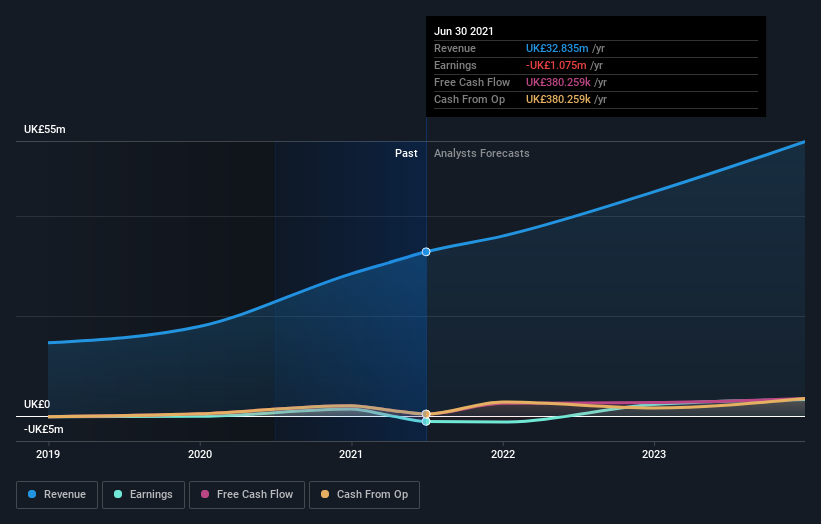Select the 2019 x-axis label
Viewport: 821px width, 524px height.
click(48, 454)
